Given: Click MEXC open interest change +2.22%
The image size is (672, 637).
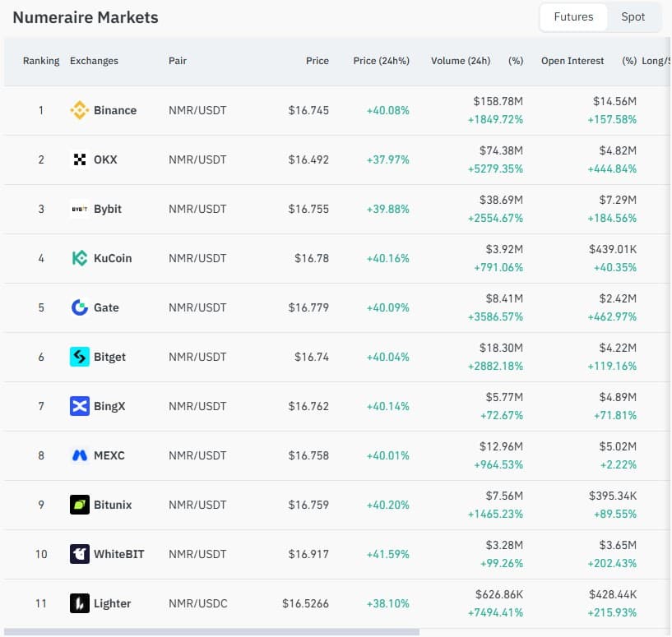Looking at the screenshot, I should click(619, 464).
